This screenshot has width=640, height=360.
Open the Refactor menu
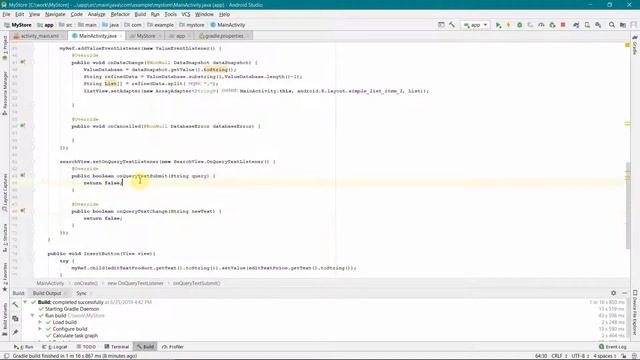[x=120, y=14]
